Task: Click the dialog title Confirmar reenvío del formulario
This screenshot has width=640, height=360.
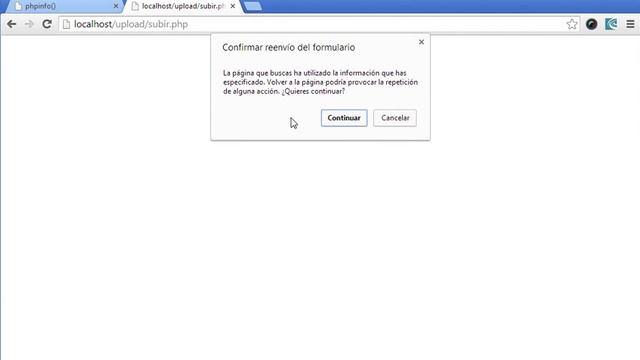Action: [289, 47]
